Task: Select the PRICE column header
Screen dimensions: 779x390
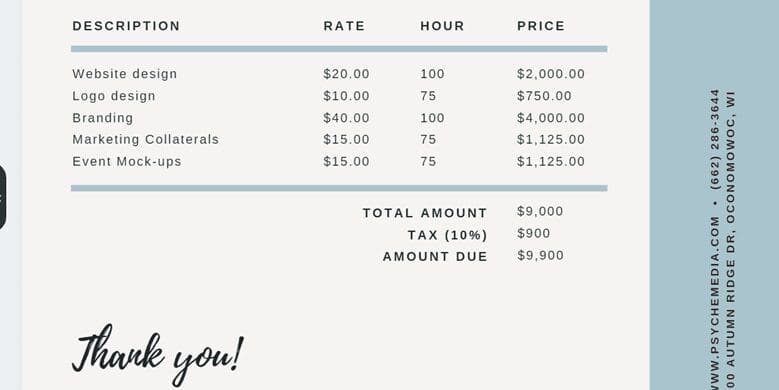Action: (541, 26)
